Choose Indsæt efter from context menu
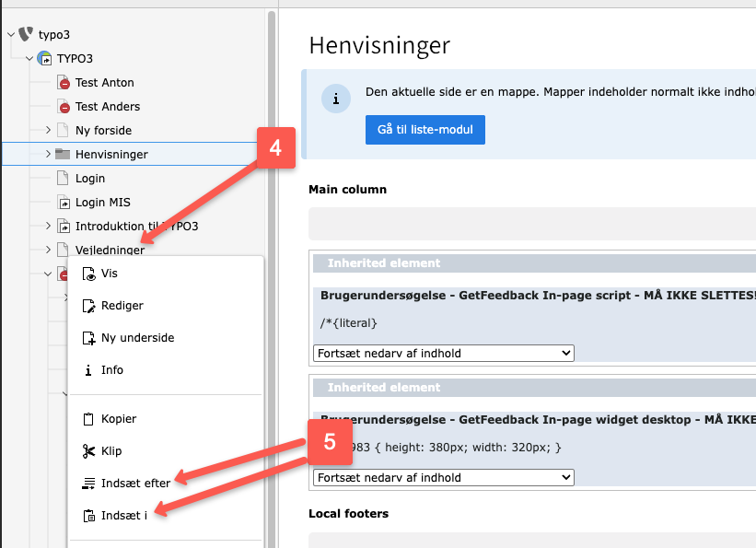This screenshot has height=548, width=756. [x=135, y=483]
